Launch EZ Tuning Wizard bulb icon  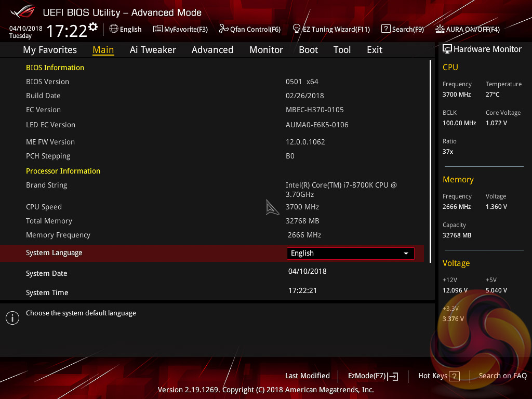click(297, 29)
